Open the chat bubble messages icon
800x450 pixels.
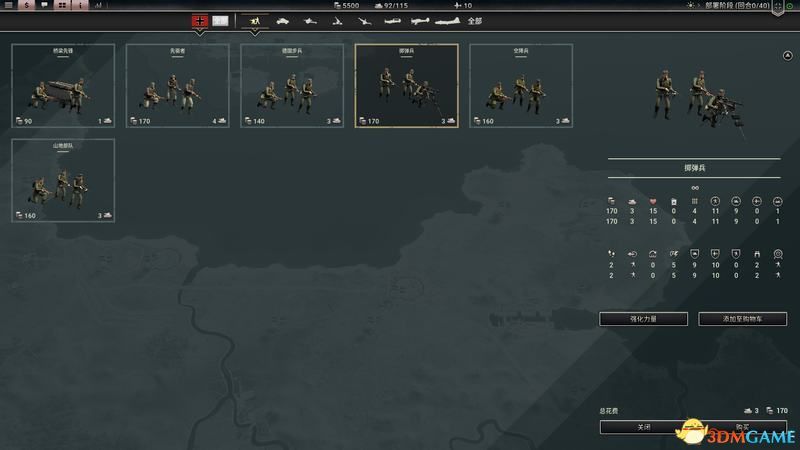pos(44,5)
